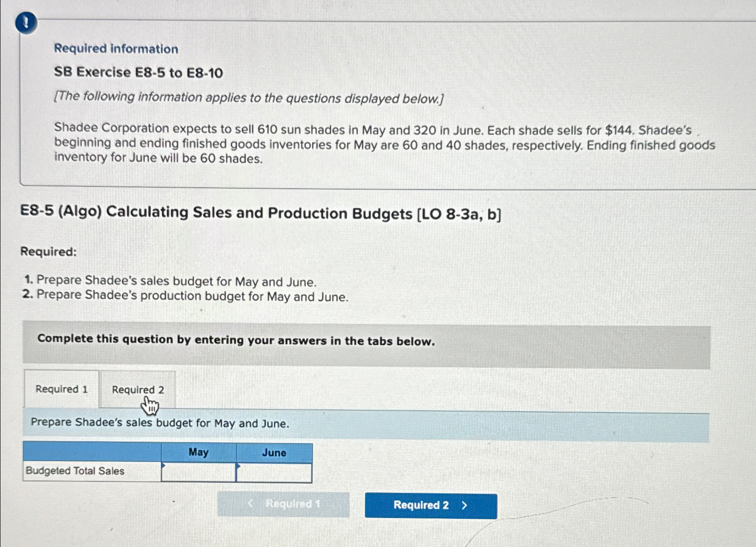Viewport: 756px width, 547px height.
Task: Click the May column header
Action: [199, 452]
